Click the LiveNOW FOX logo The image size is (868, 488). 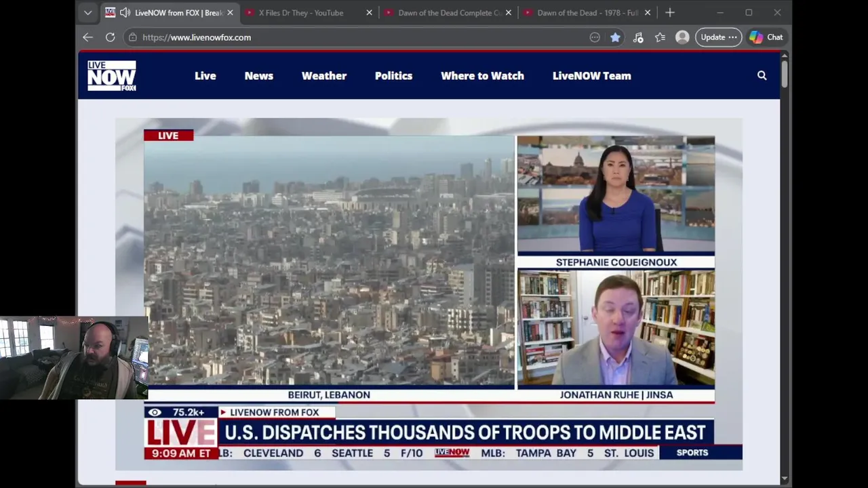pos(112,76)
